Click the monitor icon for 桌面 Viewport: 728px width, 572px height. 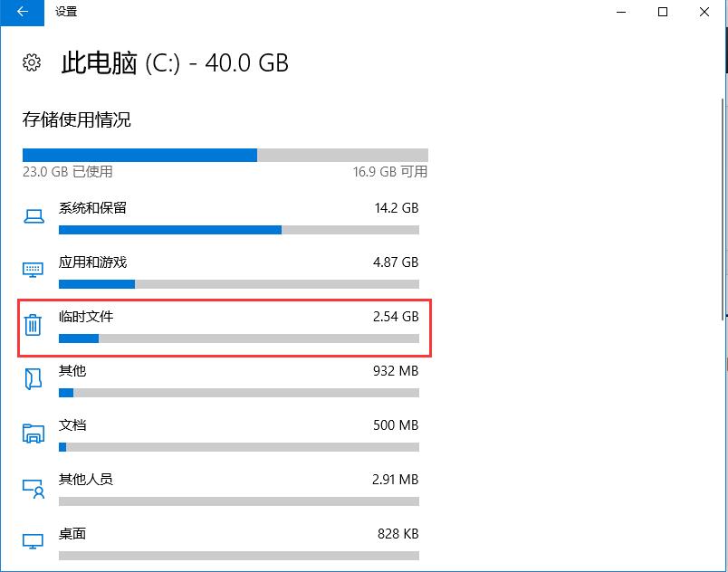(x=33, y=541)
